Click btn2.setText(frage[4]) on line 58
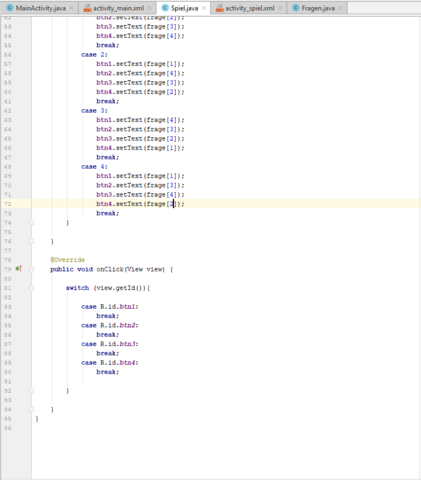The width and height of the screenshot is (421, 480). point(140,73)
